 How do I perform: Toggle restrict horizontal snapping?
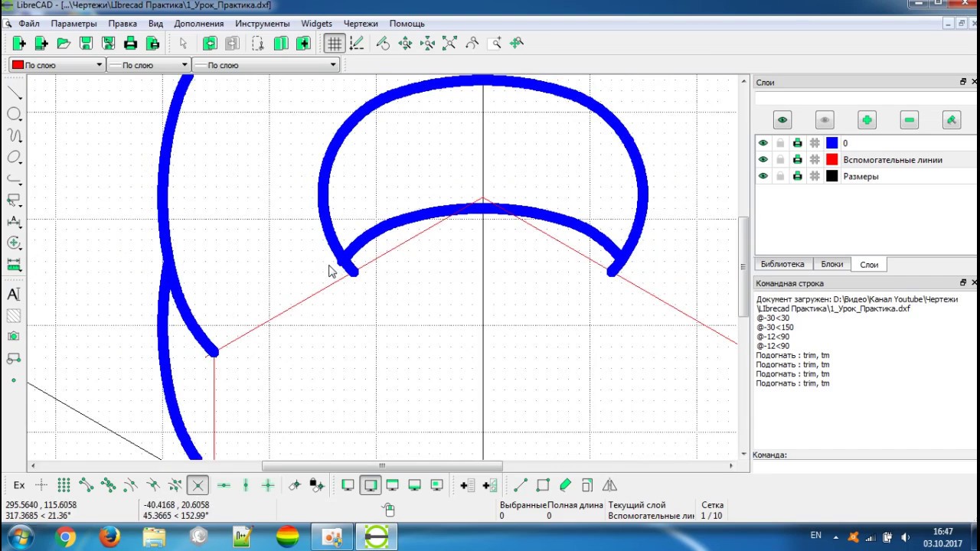click(224, 485)
